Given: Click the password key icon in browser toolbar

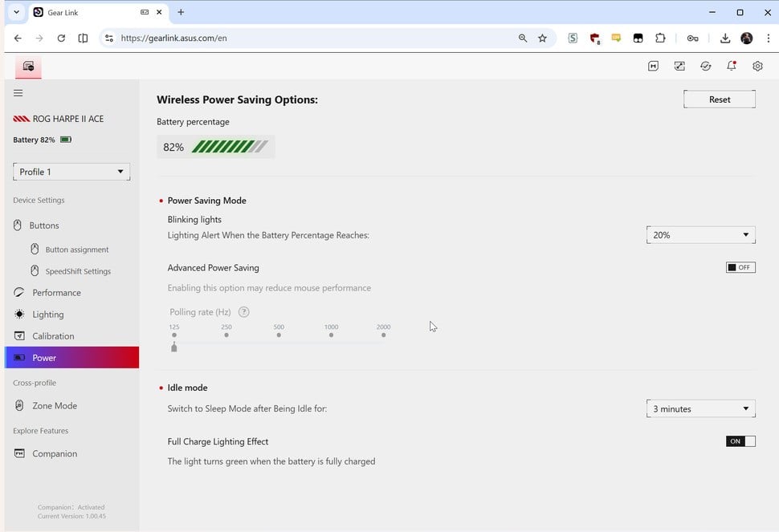Looking at the screenshot, I should (x=692, y=39).
